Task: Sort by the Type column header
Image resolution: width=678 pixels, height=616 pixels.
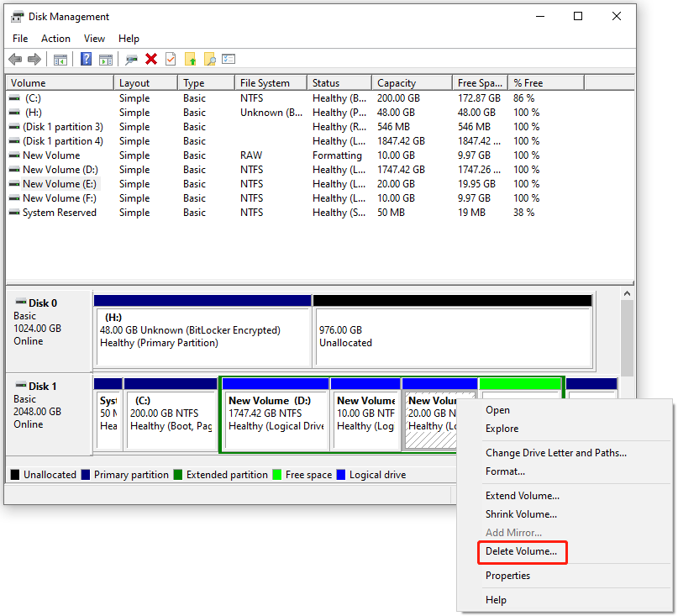Action: (x=206, y=82)
